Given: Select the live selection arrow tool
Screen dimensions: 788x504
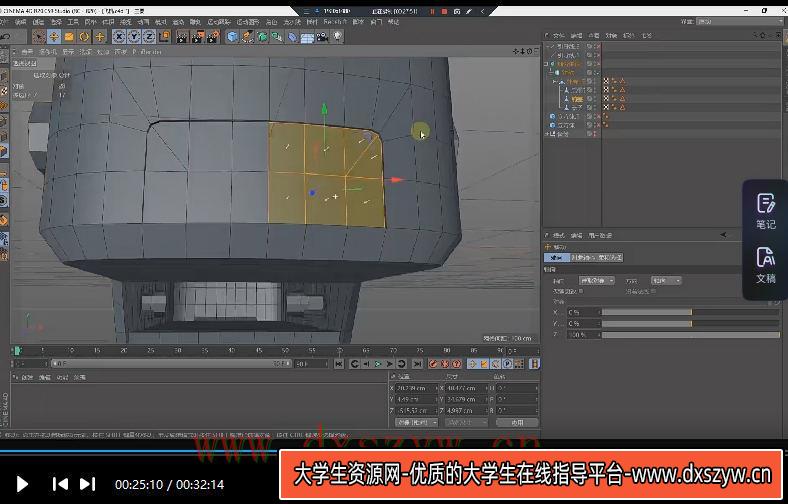Looking at the screenshot, I should pos(38,37).
